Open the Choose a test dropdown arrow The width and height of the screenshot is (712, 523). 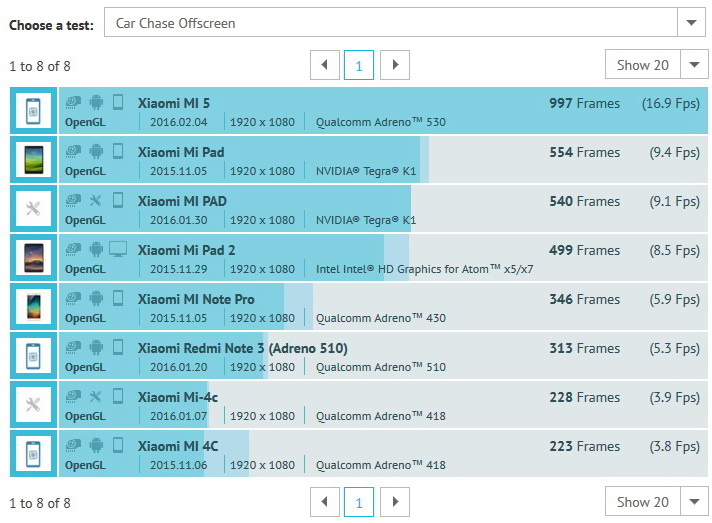[692, 22]
